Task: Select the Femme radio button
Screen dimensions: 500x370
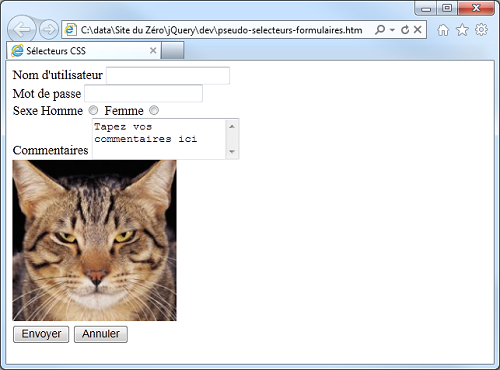Action: tap(154, 110)
